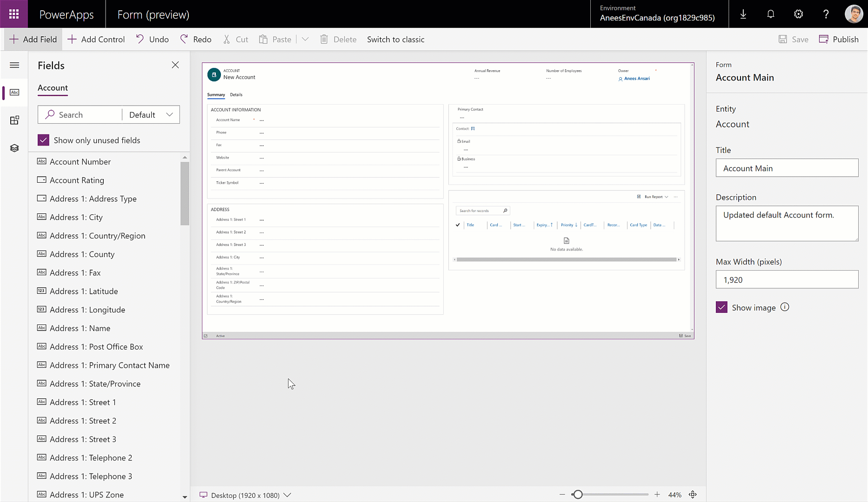Screen dimensions: 868x502
Task: Select the tree view sidebar icon
Action: (x=14, y=148)
